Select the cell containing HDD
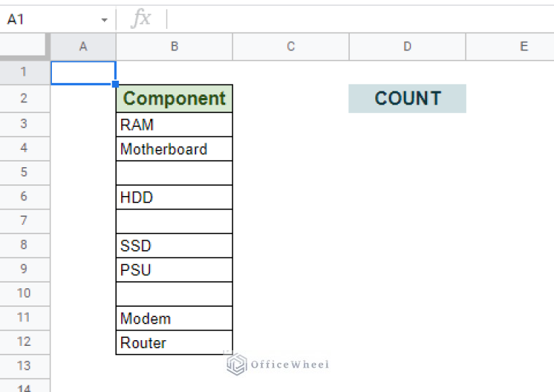 (x=174, y=197)
